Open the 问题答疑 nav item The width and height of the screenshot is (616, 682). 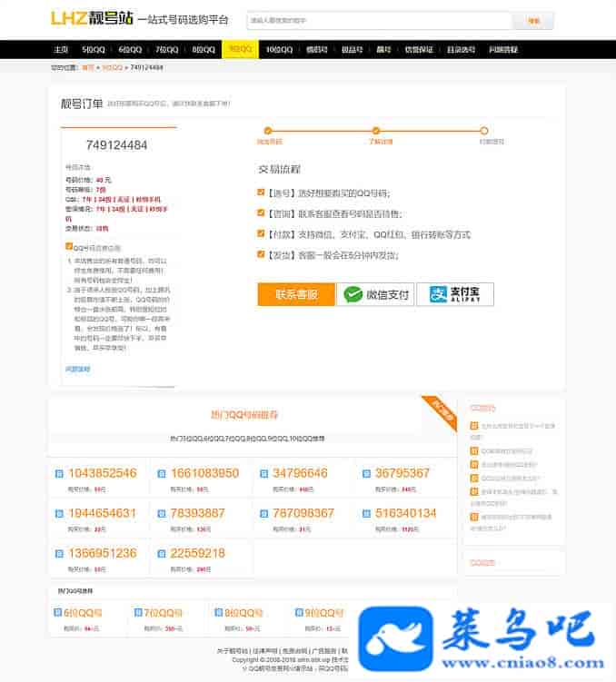(503, 50)
